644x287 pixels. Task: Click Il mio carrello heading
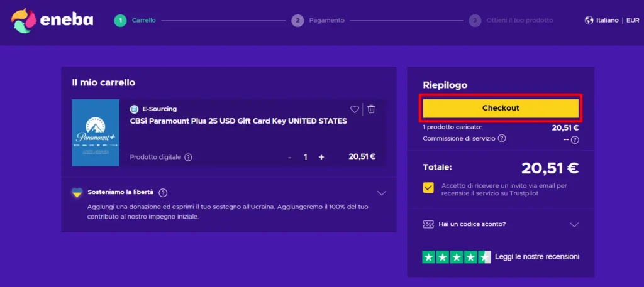coord(104,83)
